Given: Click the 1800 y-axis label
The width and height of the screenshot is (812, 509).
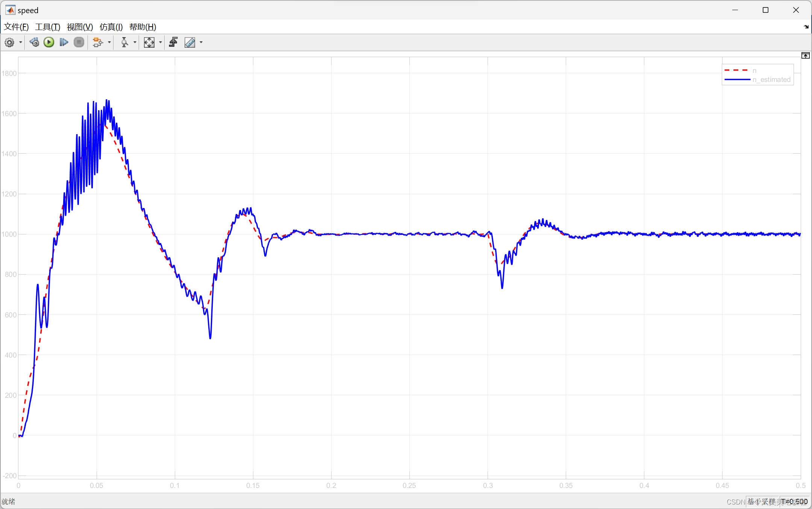Looking at the screenshot, I should [9, 73].
